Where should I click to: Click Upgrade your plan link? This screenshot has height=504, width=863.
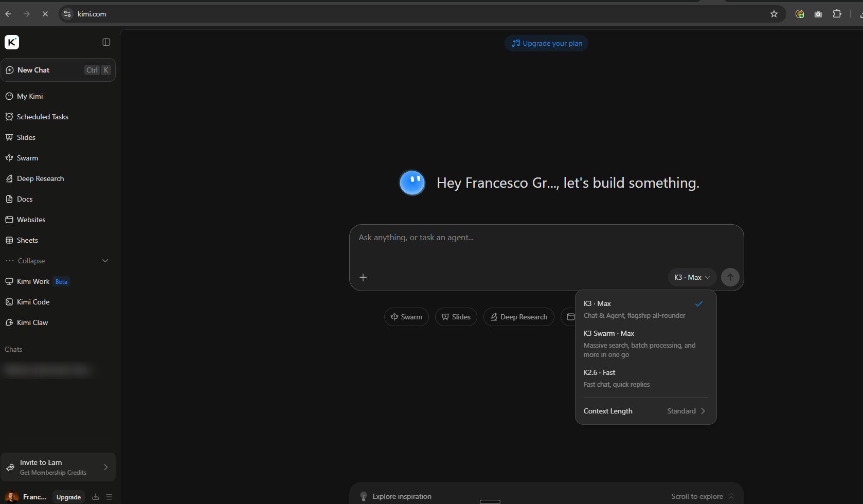(x=546, y=43)
